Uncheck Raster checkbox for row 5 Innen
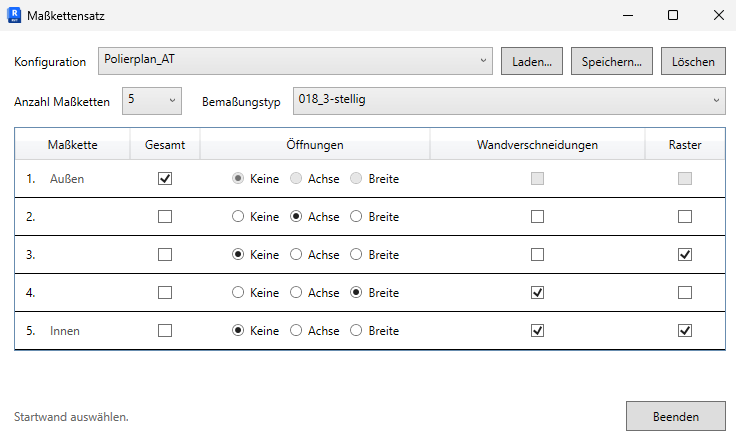The image size is (736, 447). [685, 331]
